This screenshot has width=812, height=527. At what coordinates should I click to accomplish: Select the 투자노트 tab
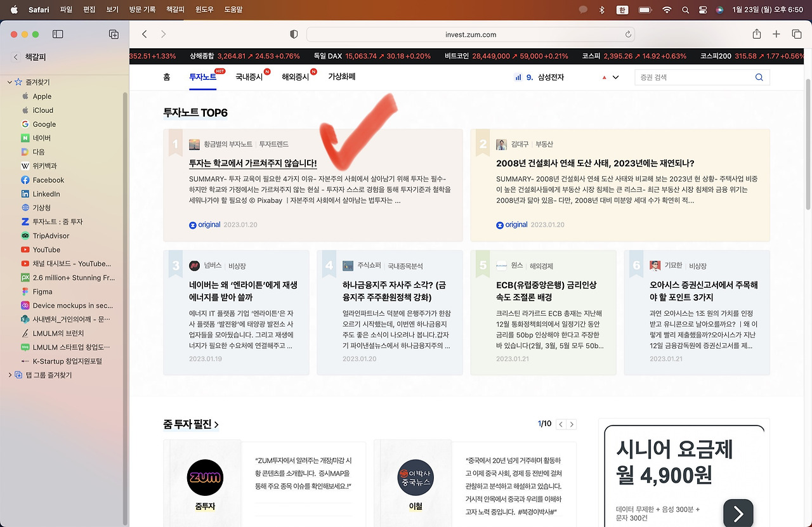click(x=202, y=77)
